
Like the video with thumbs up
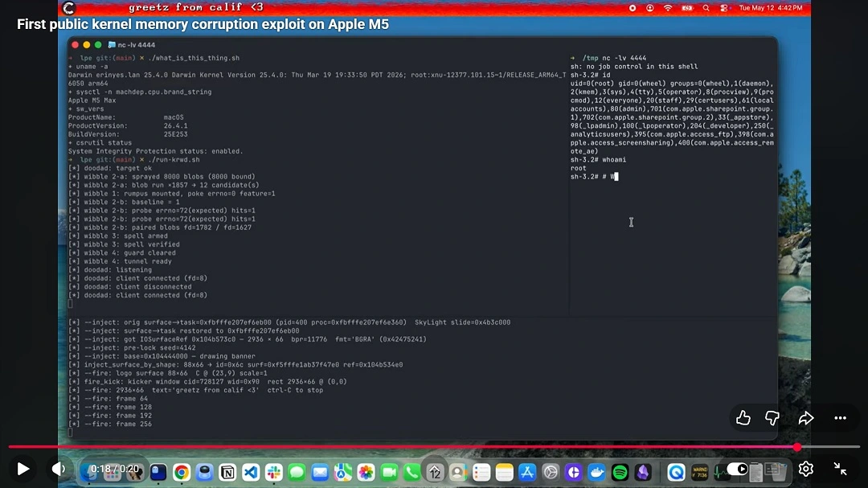[743, 417]
